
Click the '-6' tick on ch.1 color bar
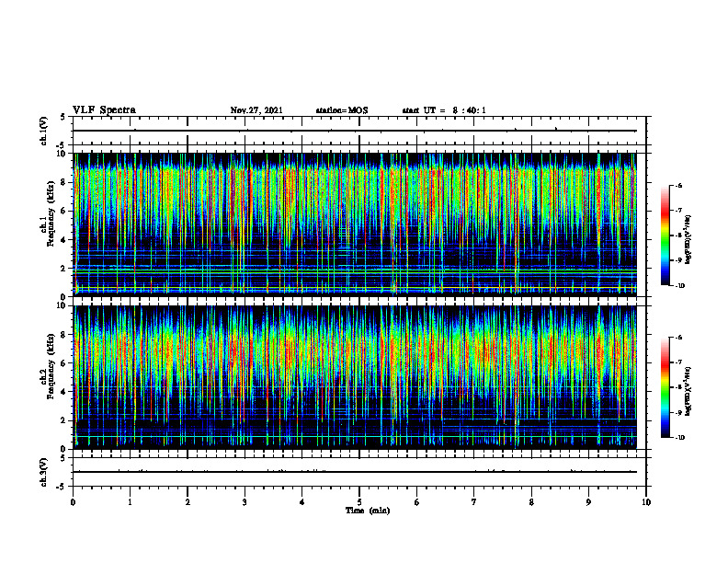(678, 185)
